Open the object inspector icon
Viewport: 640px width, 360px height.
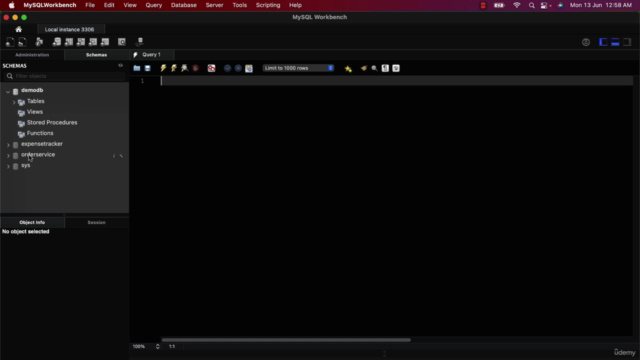39,42
